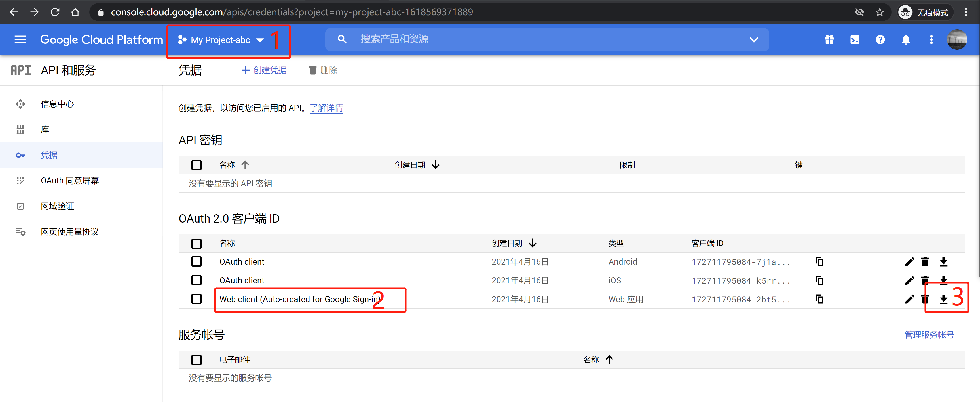This screenshot has width=980, height=402.
Task: Check the Android OAuth client row
Action: coord(196,262)
